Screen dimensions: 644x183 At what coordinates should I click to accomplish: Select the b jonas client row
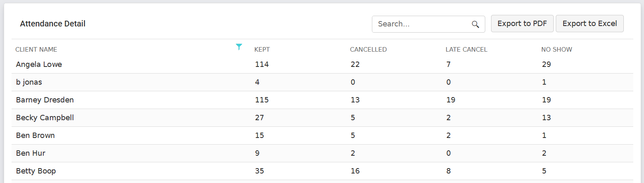pyautogui.click(x=322, y=83)
